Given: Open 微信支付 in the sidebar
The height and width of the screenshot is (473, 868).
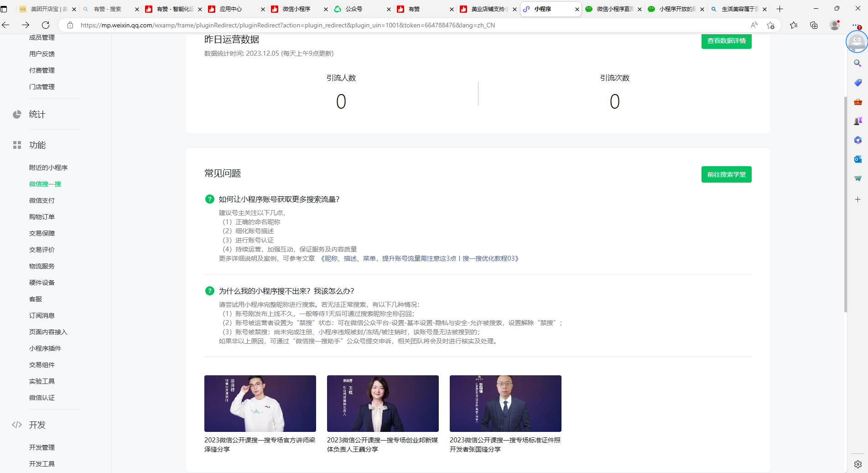Looking at the screenshot, I should [42, 200].
